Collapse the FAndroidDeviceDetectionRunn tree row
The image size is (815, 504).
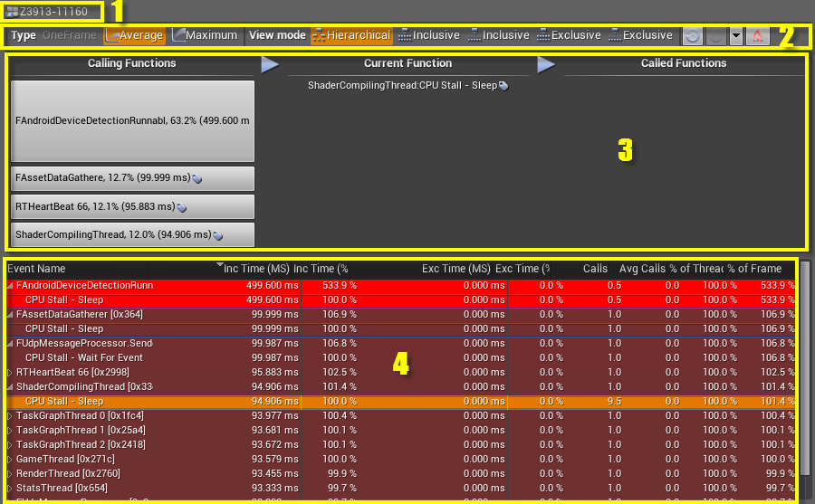click(10, 286)
